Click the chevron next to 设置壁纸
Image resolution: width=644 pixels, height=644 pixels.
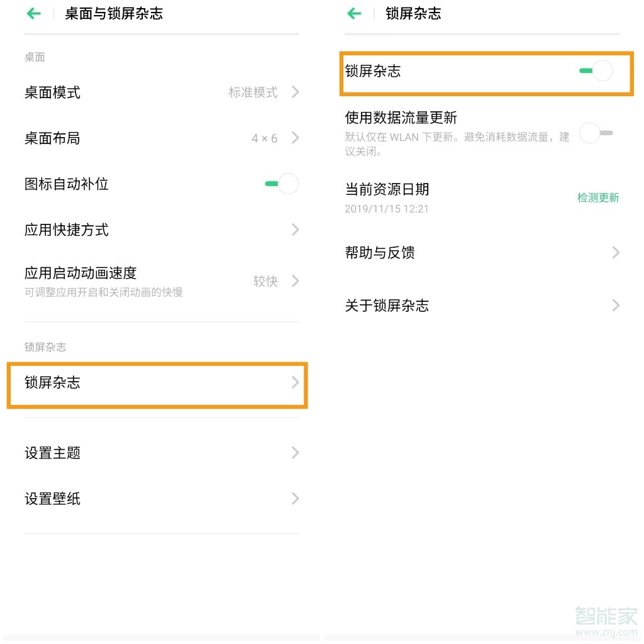pos(294,498)
